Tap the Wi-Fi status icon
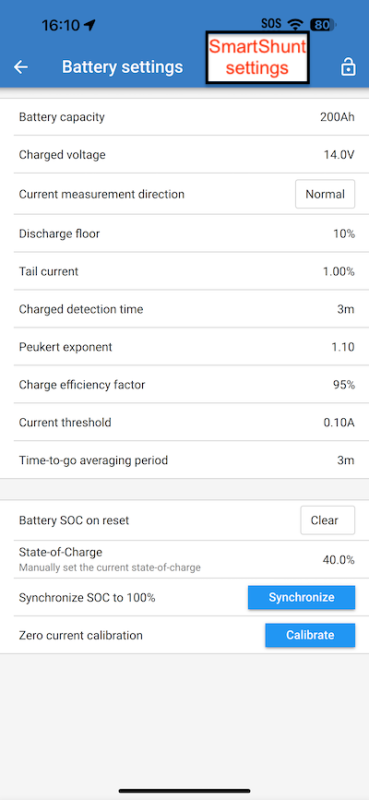Image resolution: width=369 pixels, height=800 pixels. click(x=295, y=24)
